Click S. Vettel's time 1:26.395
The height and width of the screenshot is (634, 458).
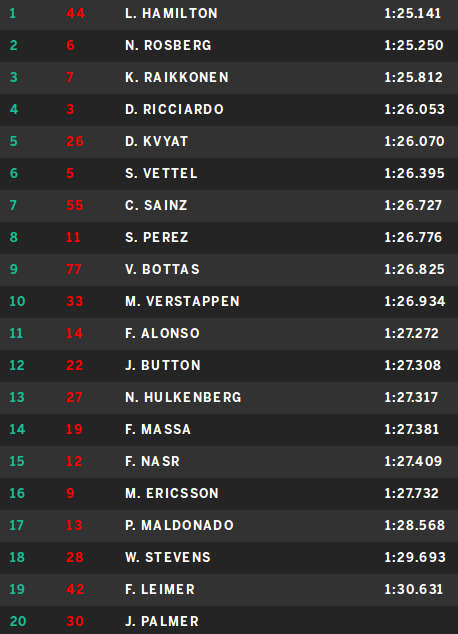(414, 173)
